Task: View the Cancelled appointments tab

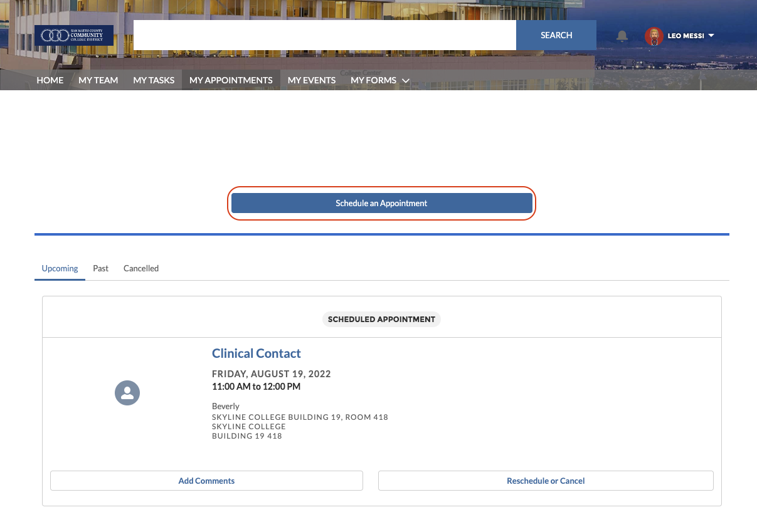Action: pos(141,268)
